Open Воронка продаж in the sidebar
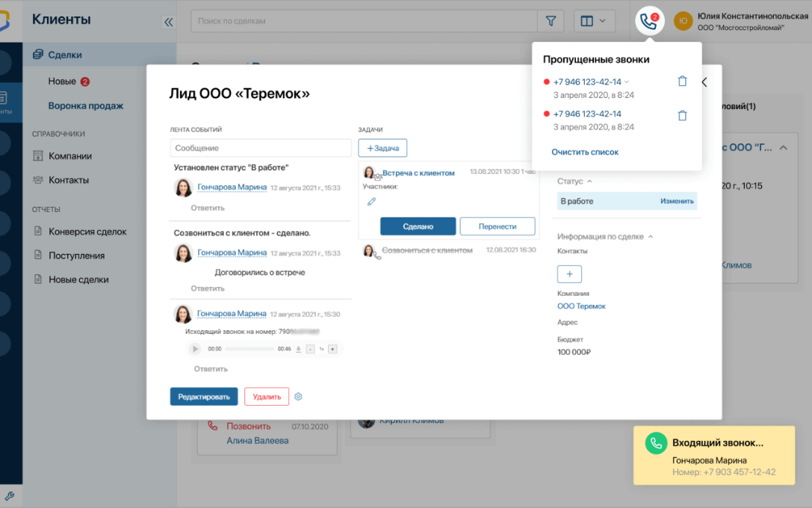Image resolution: width=812 pixels, height=508 pixels. 86,106
